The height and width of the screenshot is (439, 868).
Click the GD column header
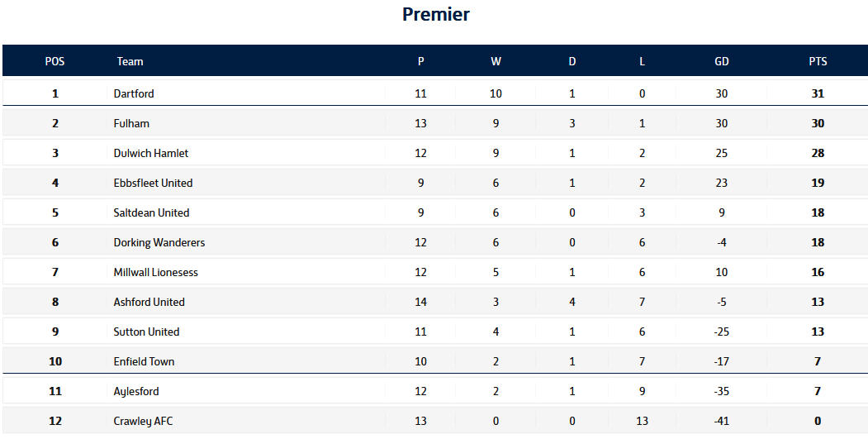(x=722, y=61)
